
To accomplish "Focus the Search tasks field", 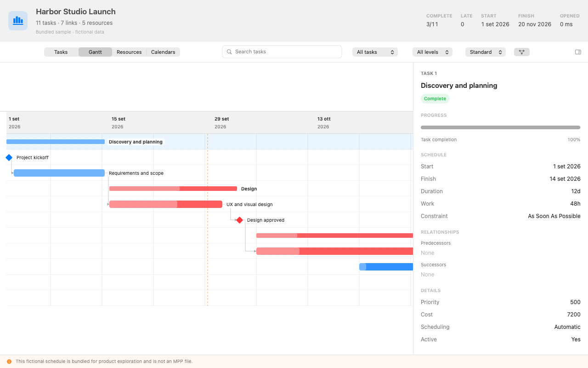I will [x=282, y=52].
